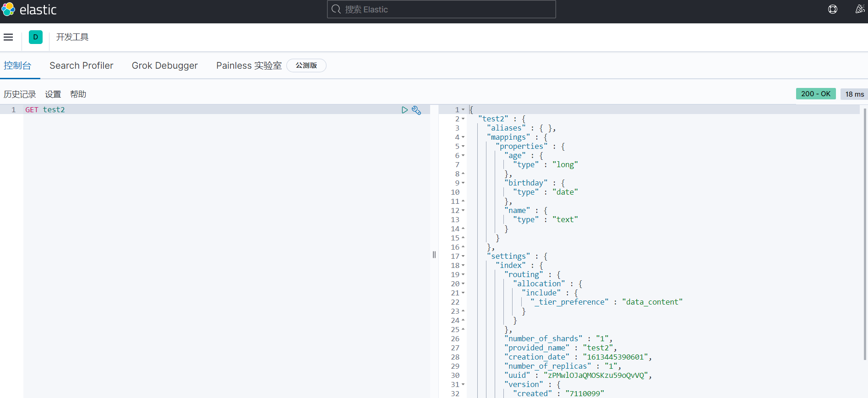This screenshot has height=398, width=868.
Task: Open the wrench request options menu
Action: pos(416,110)
